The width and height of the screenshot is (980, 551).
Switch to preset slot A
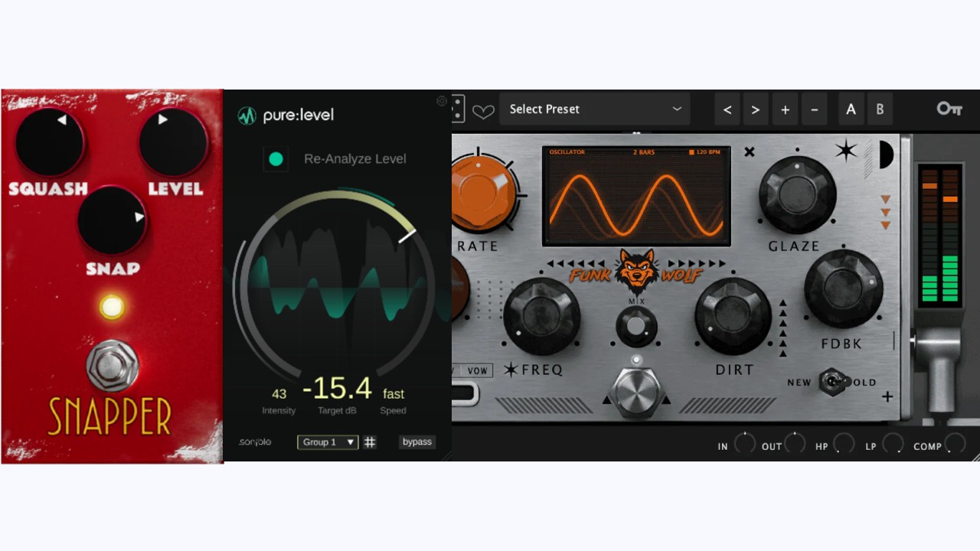851,109
